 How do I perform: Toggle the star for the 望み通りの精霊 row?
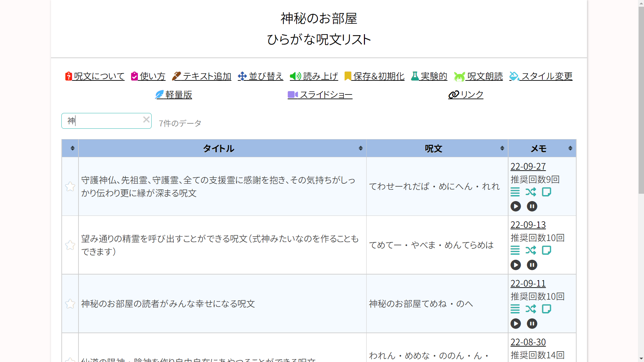[70, 245]
